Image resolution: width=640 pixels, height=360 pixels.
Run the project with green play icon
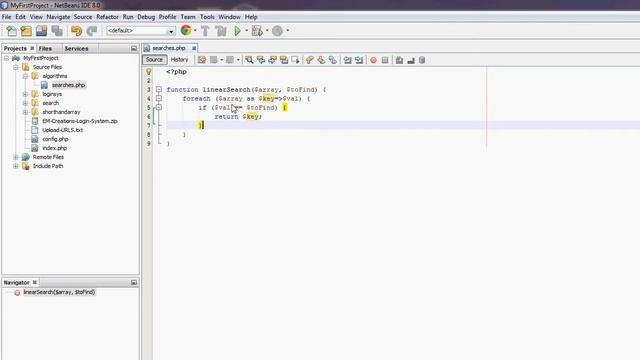tap(237, 31)
